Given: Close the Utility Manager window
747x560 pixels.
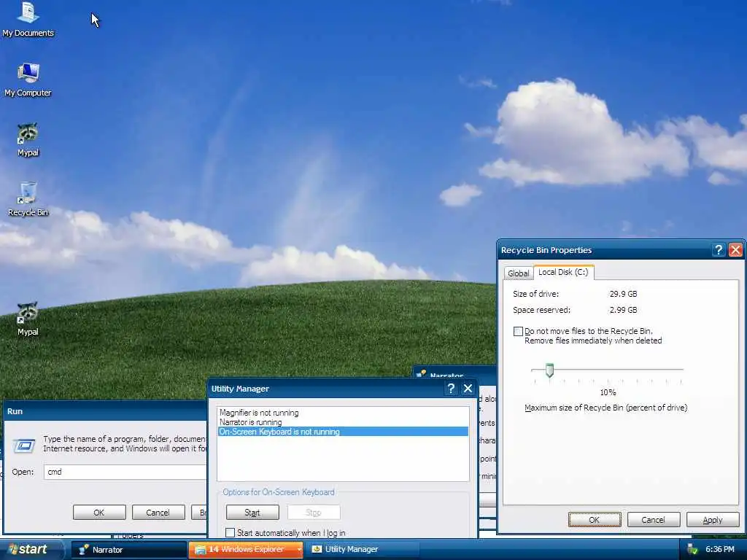Looking at the screenshot, I should point(468,389).
